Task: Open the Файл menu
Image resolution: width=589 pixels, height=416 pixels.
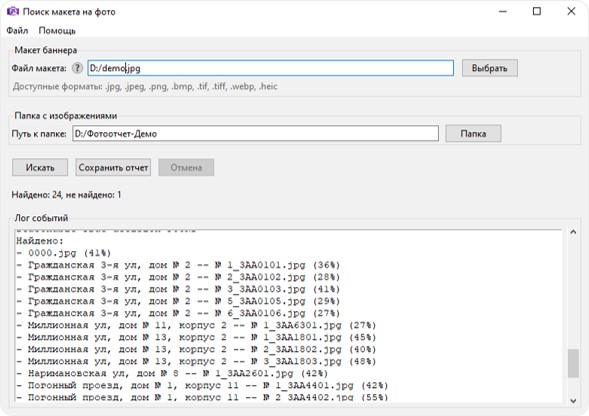Action: click(x=17, y=30)
